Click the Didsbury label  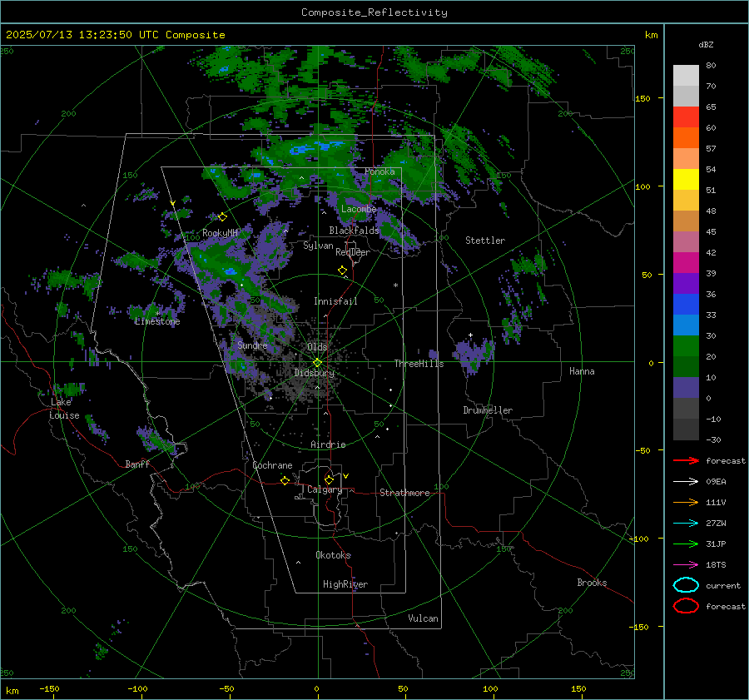pyautogui.click(x=314, y=373)
